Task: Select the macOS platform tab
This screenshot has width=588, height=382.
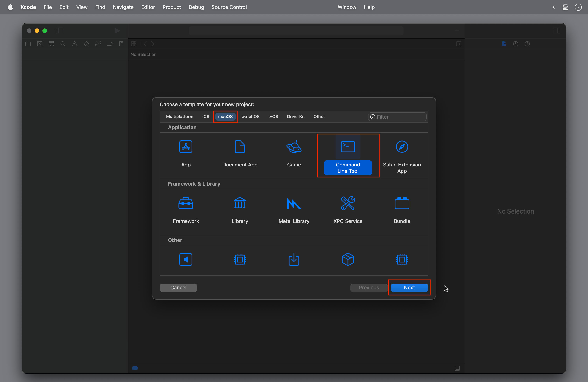Action: tap(225, 116)
